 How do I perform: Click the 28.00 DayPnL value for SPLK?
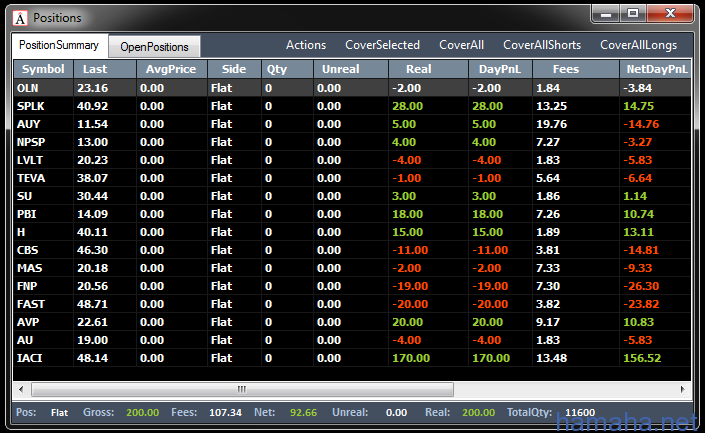(x=487, y=106)
